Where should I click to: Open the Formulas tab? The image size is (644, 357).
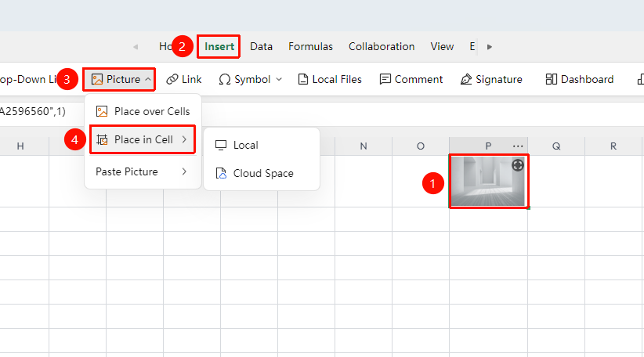point(310,46)
